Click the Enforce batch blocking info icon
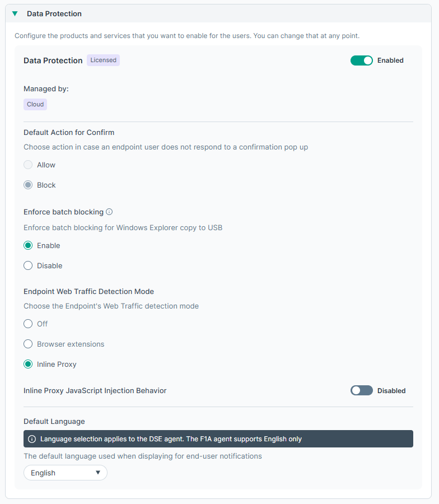The height and width of the screenshot is (504, 439). pyautogui.click(x=109, y=212)
